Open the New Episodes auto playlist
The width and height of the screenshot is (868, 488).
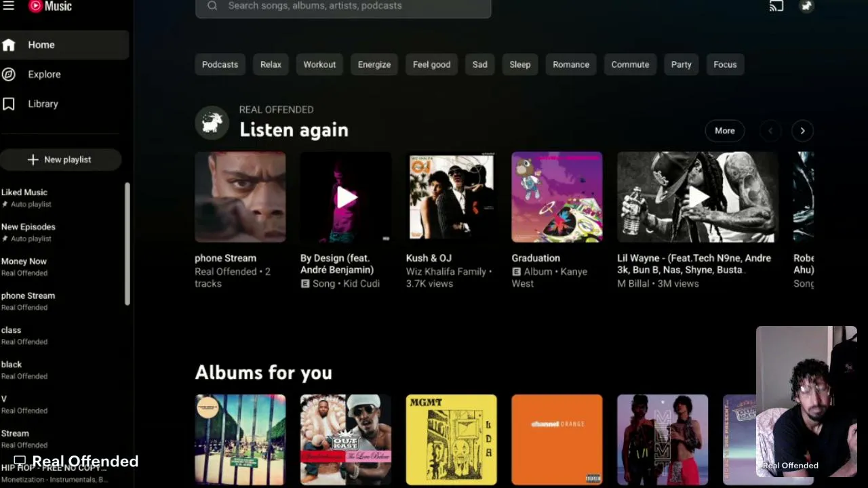(x=61, y=232)
